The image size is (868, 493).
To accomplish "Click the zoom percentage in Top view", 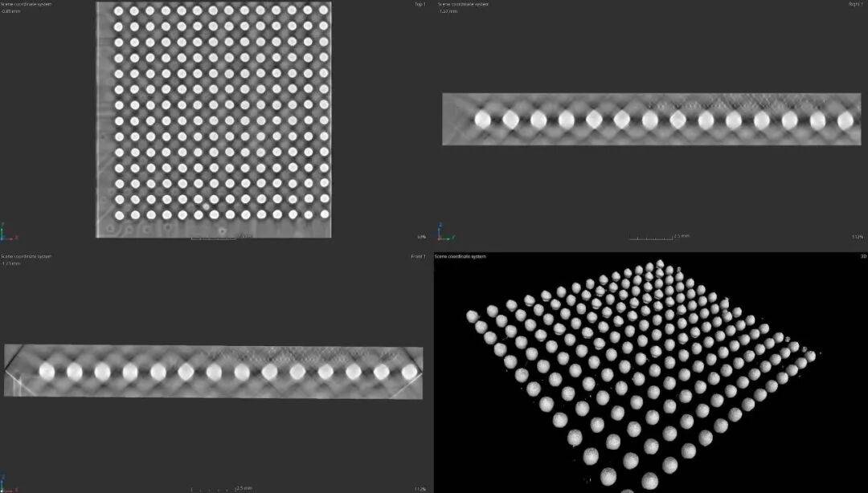I will coord(421,237).
